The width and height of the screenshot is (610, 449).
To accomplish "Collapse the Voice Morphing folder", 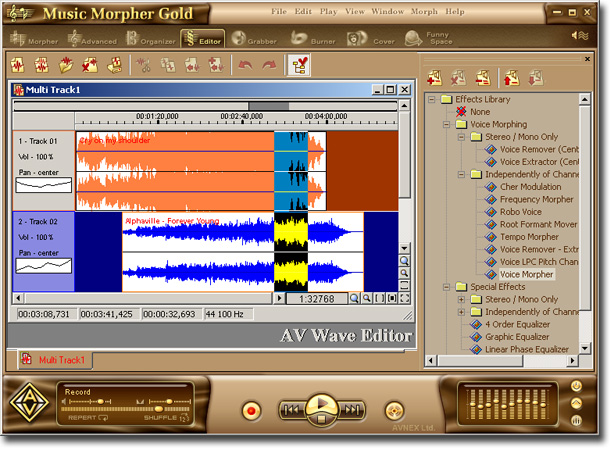I will 447,125.
